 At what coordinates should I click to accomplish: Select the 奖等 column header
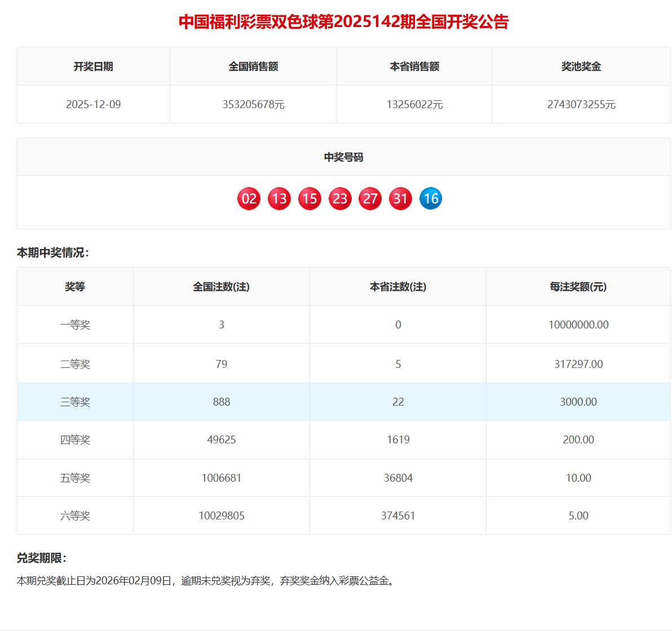coord(75,287)
